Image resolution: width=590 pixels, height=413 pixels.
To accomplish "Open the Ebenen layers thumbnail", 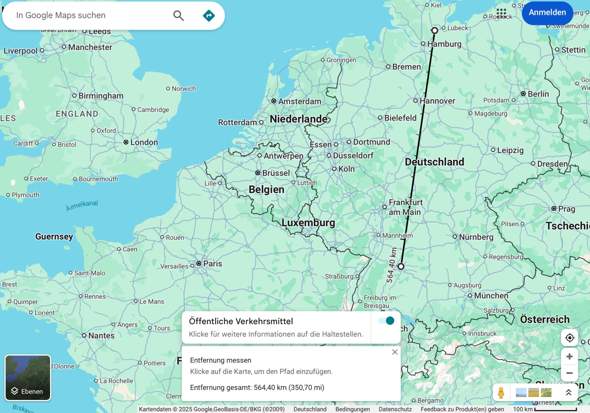I will [28, 378].
